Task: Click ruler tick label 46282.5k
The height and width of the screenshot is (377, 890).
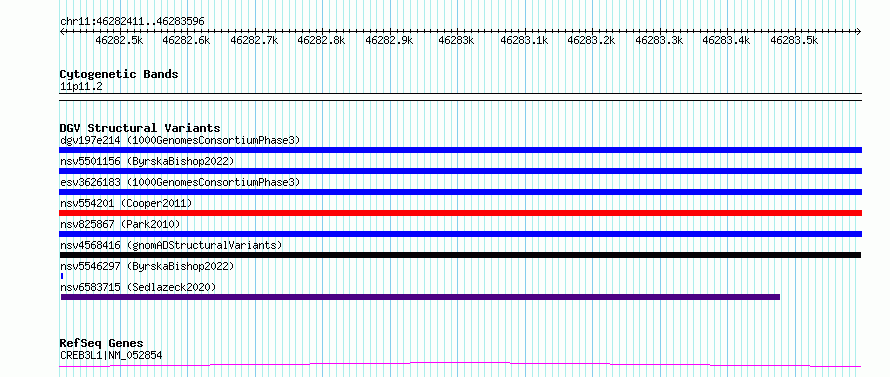Action: tap(119, 40)
